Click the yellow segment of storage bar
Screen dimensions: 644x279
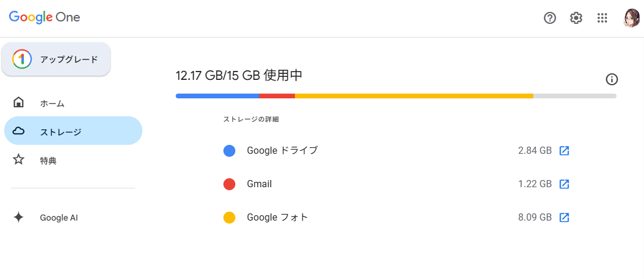point(413,95)
